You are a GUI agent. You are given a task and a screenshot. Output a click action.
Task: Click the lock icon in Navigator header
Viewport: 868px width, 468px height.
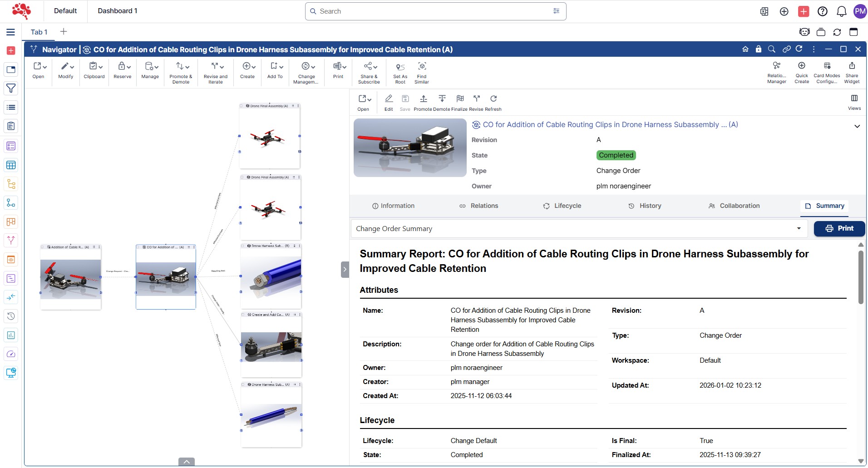758,49
